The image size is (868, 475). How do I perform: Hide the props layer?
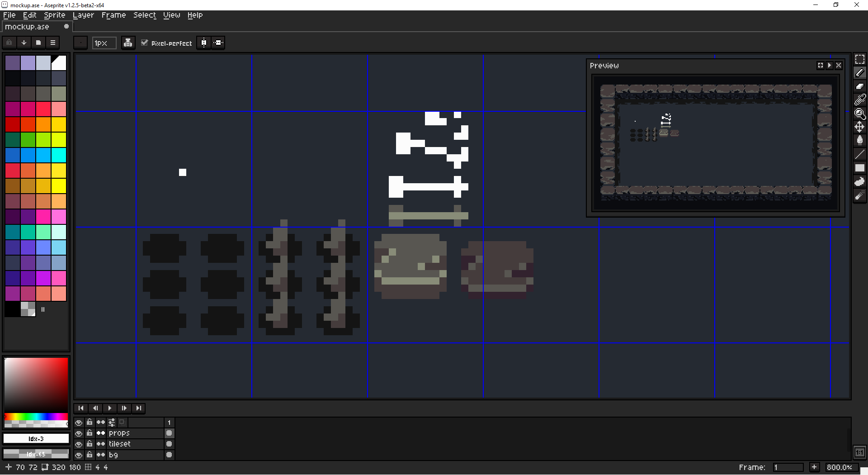point(79,433)
